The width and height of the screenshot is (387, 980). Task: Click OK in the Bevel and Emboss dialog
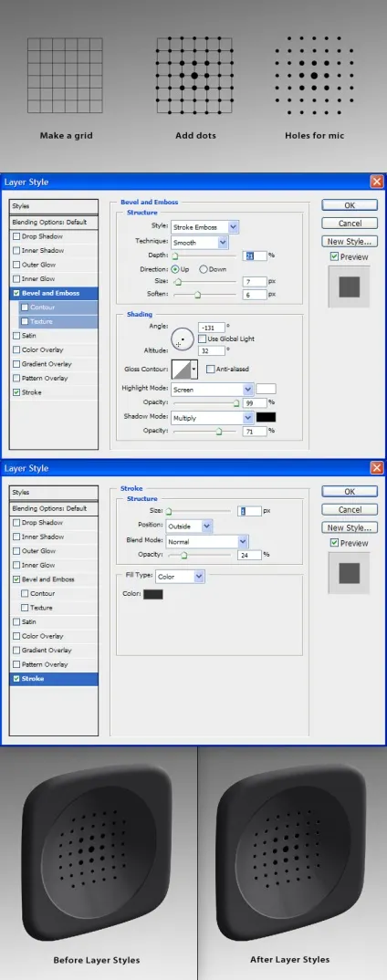coord(350,205)
